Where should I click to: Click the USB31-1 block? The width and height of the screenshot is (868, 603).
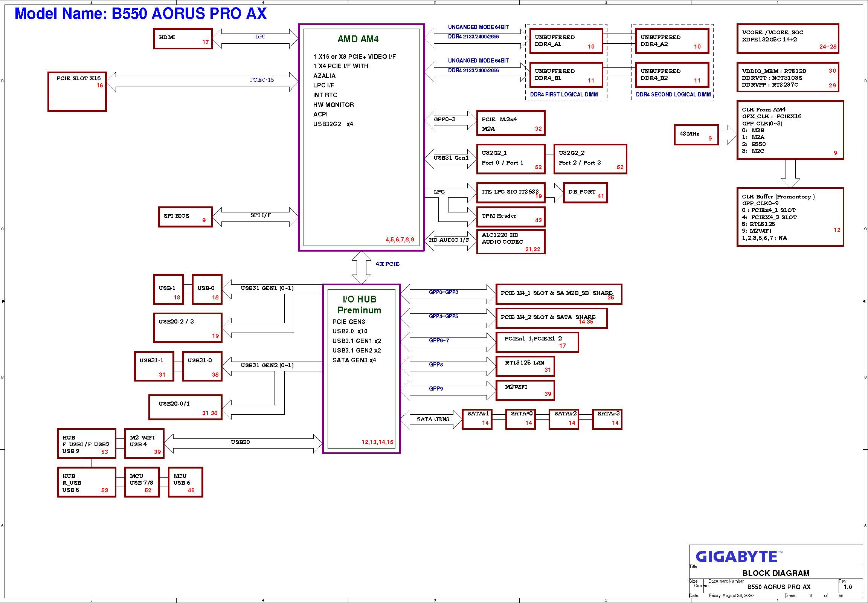coord(154,366)
